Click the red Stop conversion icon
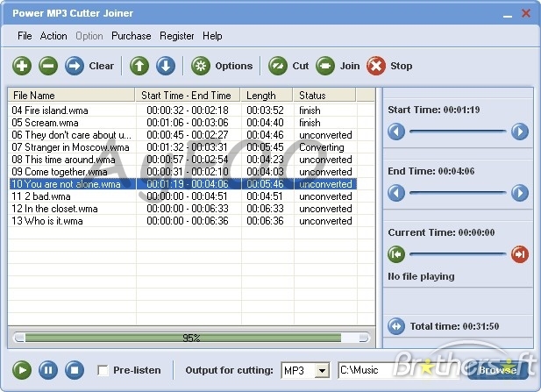The width and height of the screenshot is (541, 392). pos(376,66)
